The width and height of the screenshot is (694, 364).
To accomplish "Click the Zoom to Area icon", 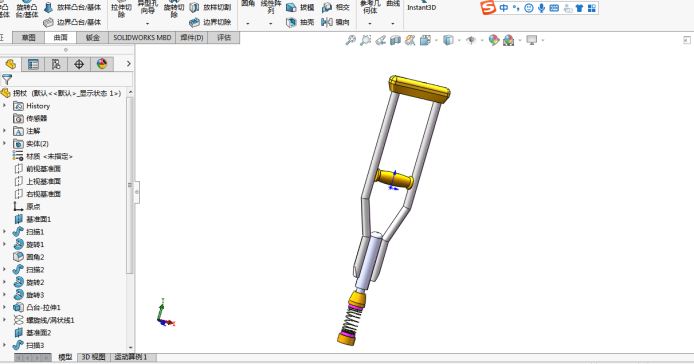I will click(366, 40).
